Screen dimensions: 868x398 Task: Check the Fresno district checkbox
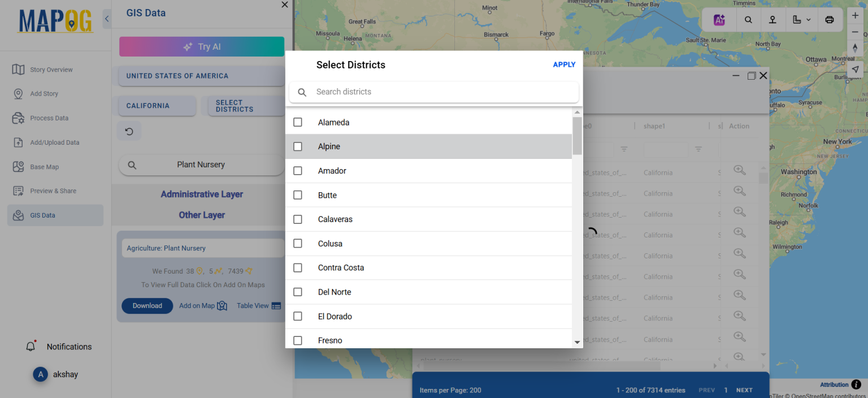(x=298, y=340)
